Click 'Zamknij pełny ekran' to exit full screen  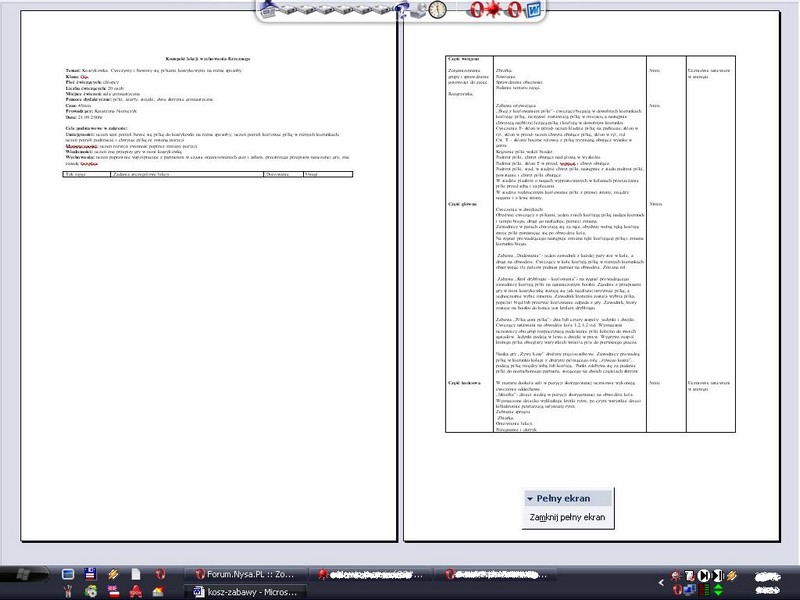567,518
